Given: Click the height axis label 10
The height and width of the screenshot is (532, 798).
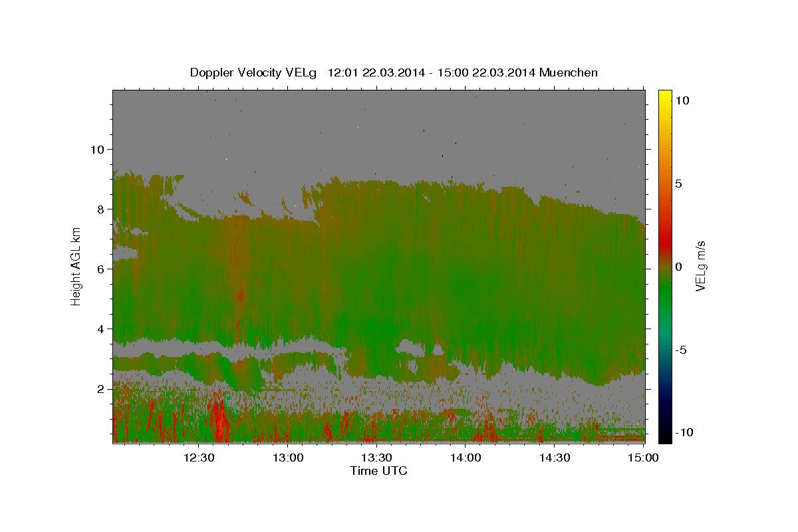Looking at the screenshot, I should (98, 150).
